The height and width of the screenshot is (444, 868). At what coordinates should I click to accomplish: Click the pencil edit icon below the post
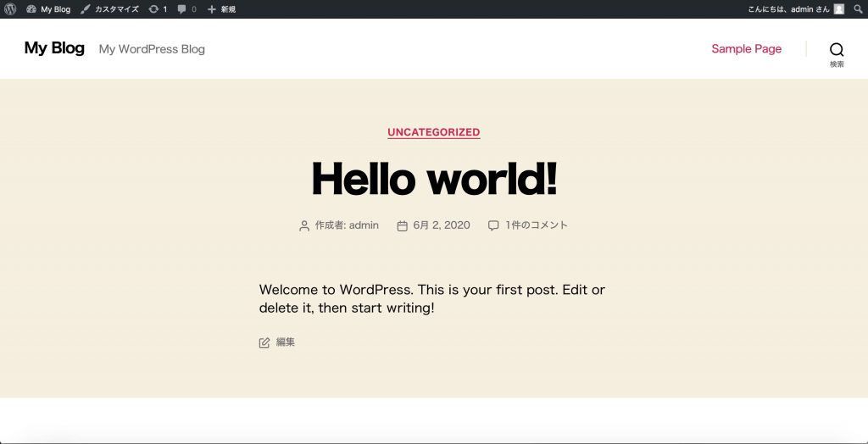pyautogui.click(x=264, y=342)
